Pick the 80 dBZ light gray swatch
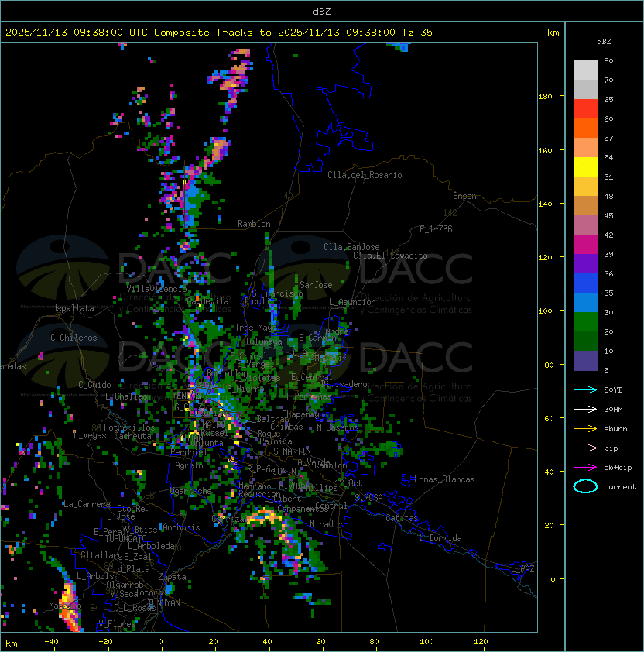Screen dimensions: 644x652 585,70
